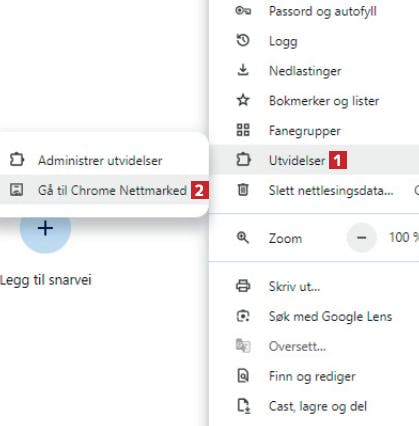
Task: Click the trash icon beside Slett nettlesingsdata
Action: (x=243, y=190)
